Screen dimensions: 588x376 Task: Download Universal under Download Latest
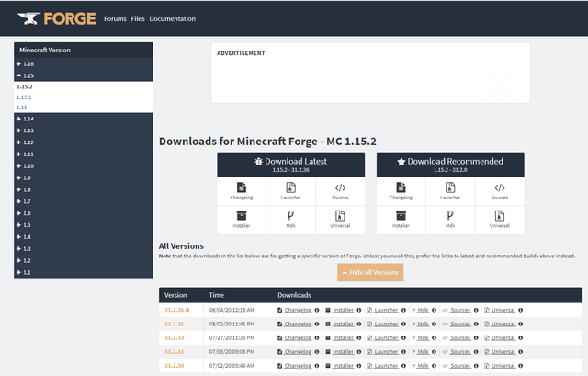click(340, 220)
